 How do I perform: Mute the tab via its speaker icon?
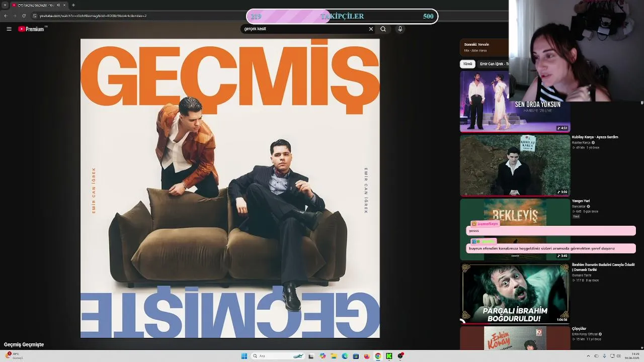58,5
